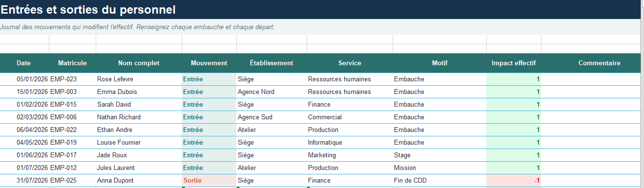Click the empty Commentaire cell for Rose Lefevre
This screenshot has width=644, height=188.
click(591, 79)
